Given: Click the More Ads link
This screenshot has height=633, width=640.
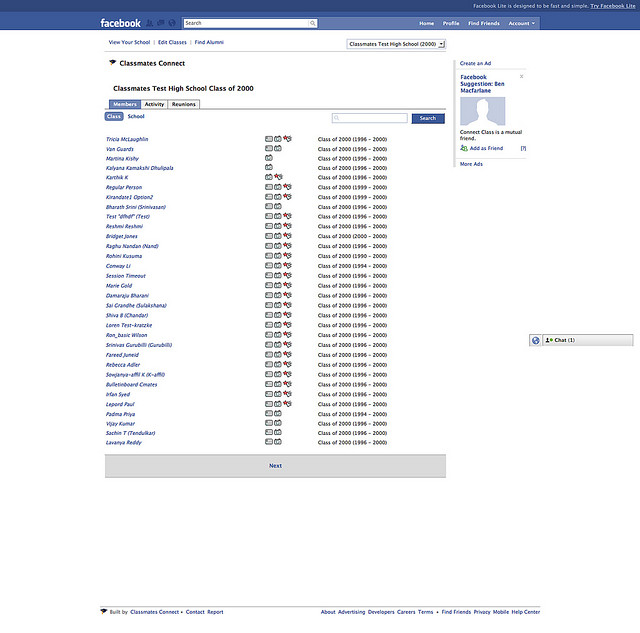Looking at the screenshot, I should (x=471, y=164).
